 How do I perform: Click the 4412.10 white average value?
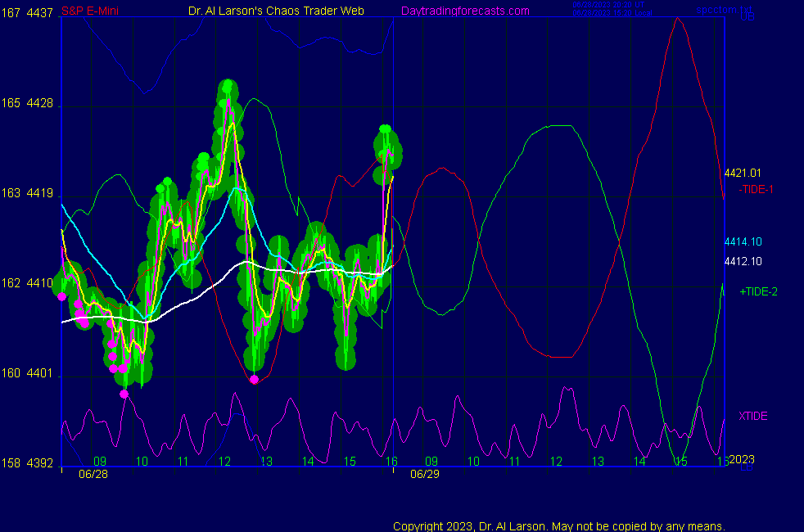click(743, 261)
